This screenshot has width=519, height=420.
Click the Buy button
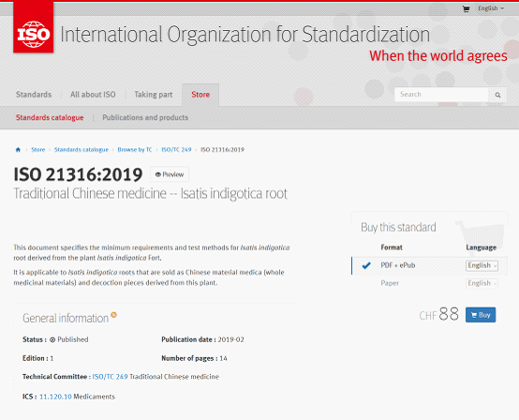coord(481,315)
